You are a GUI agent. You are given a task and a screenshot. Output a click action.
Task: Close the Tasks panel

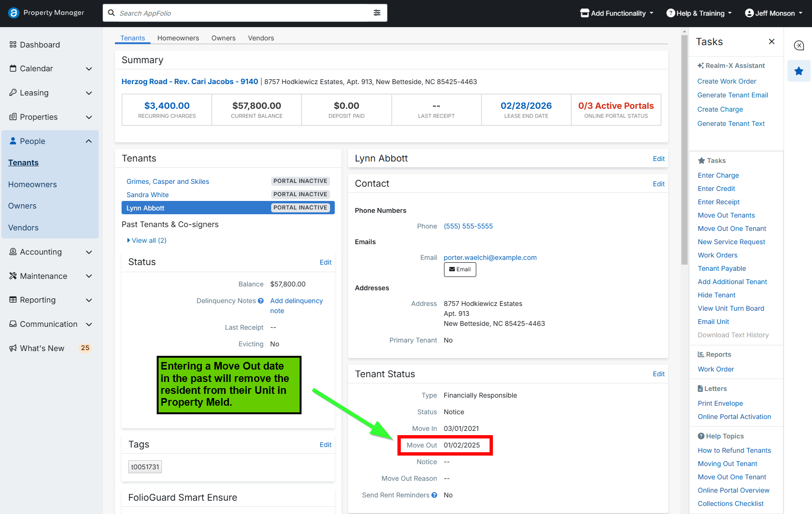(x=772, y=42)
